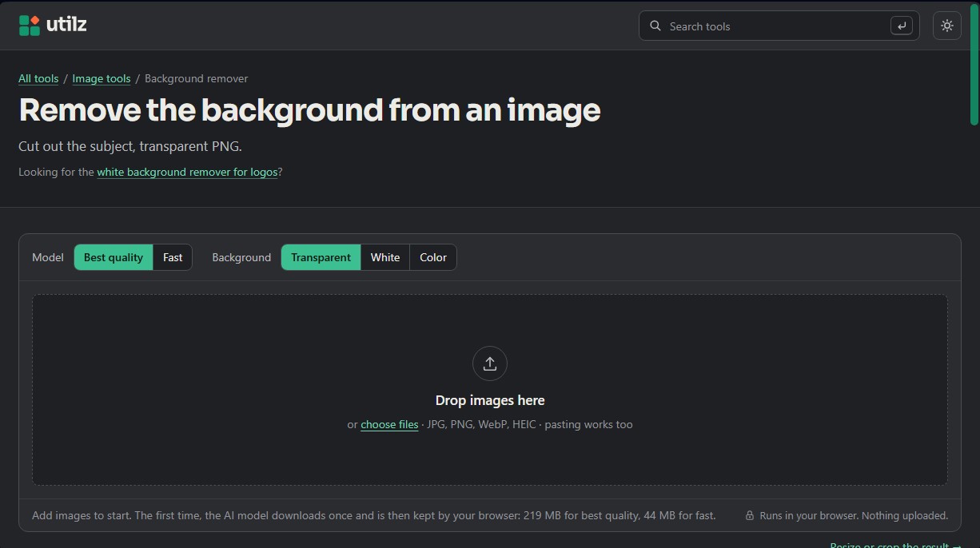
Task: Toggle light theme with sun icon
Action: 947,26
